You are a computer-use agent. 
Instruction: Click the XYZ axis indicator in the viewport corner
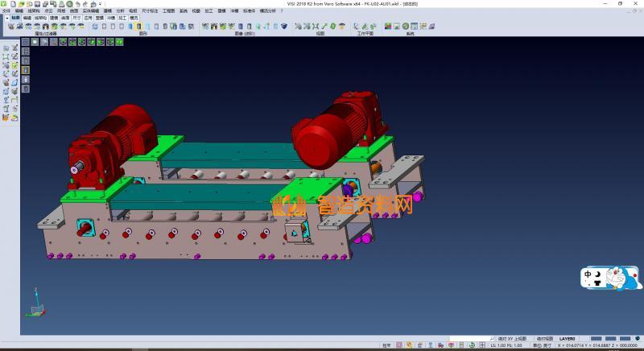point(36,304)
